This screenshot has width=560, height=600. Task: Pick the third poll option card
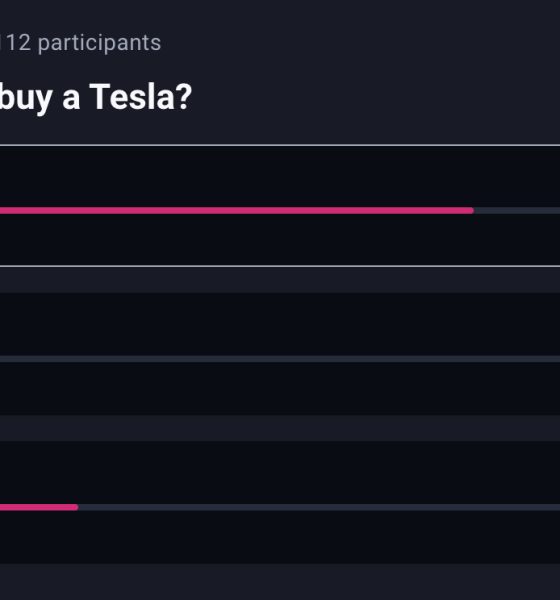tap(280, 502)
